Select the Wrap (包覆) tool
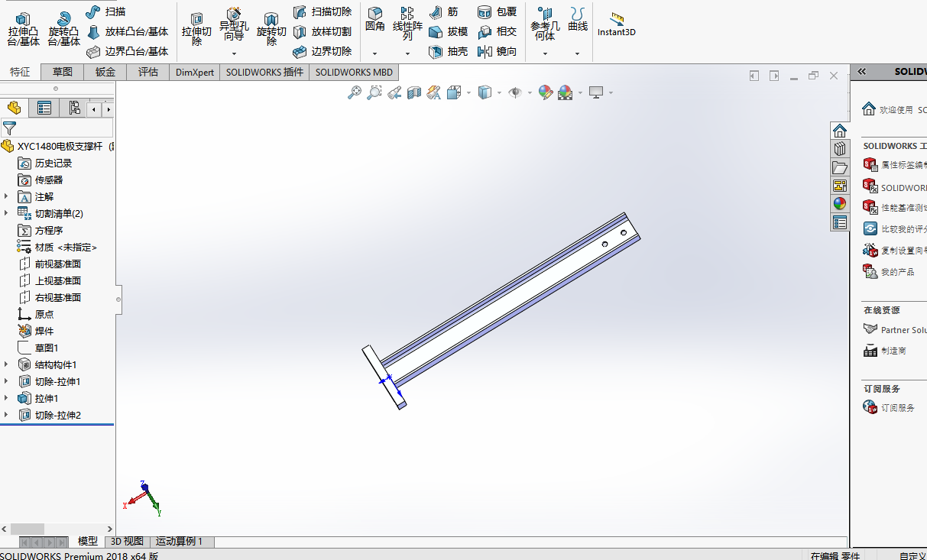Screen dimensions: 927x560 coord(497,11)
